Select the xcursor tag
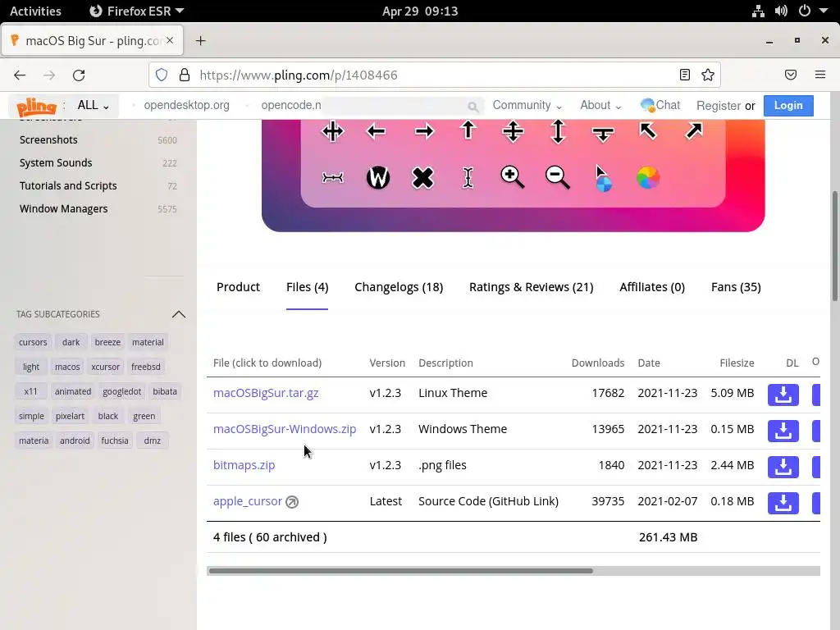 point(106,367)
